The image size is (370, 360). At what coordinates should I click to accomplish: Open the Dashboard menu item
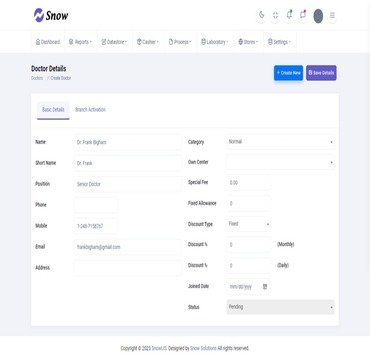(48, 42)
